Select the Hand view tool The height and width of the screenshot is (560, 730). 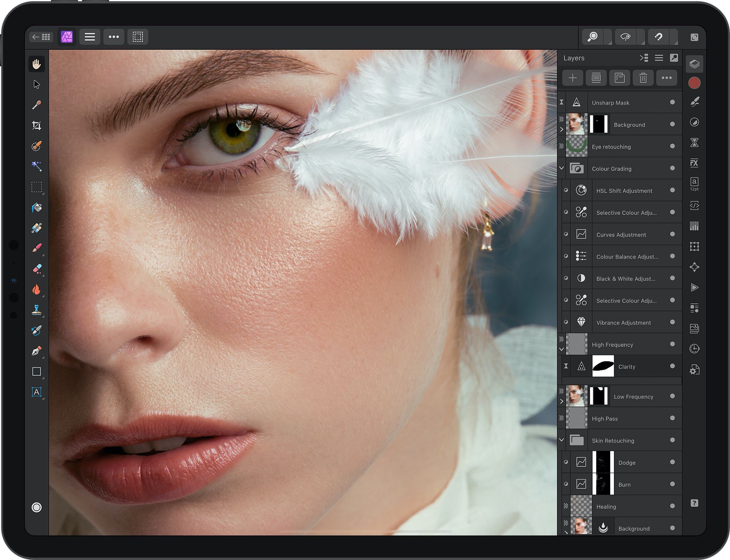(36, 64)
